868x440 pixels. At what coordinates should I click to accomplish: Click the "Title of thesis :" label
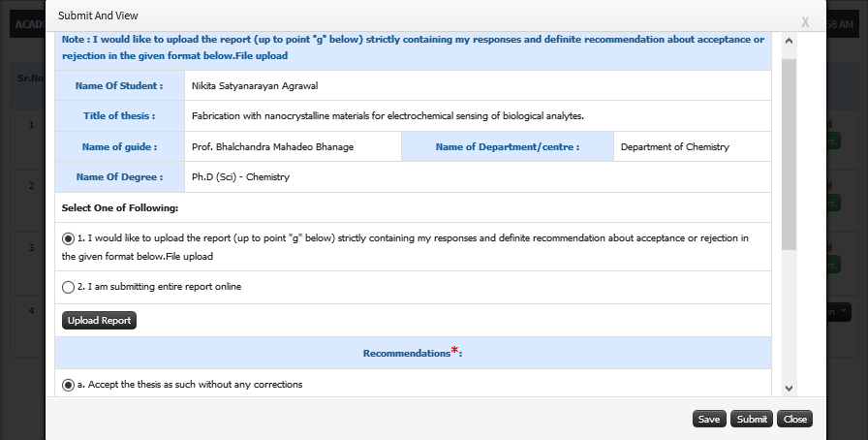(x=119, y=116)
